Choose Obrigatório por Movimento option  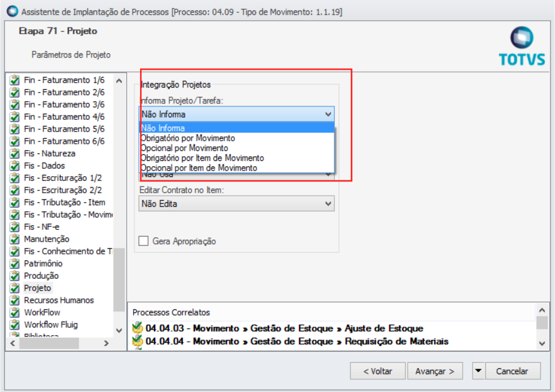pyautogui.click(x=237, y=138)
